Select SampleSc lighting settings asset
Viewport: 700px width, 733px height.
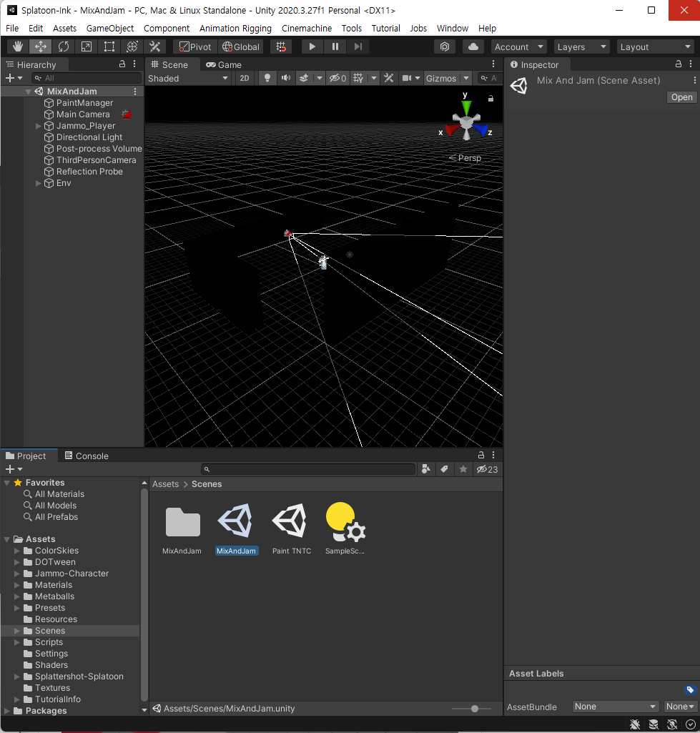[345, 528]
